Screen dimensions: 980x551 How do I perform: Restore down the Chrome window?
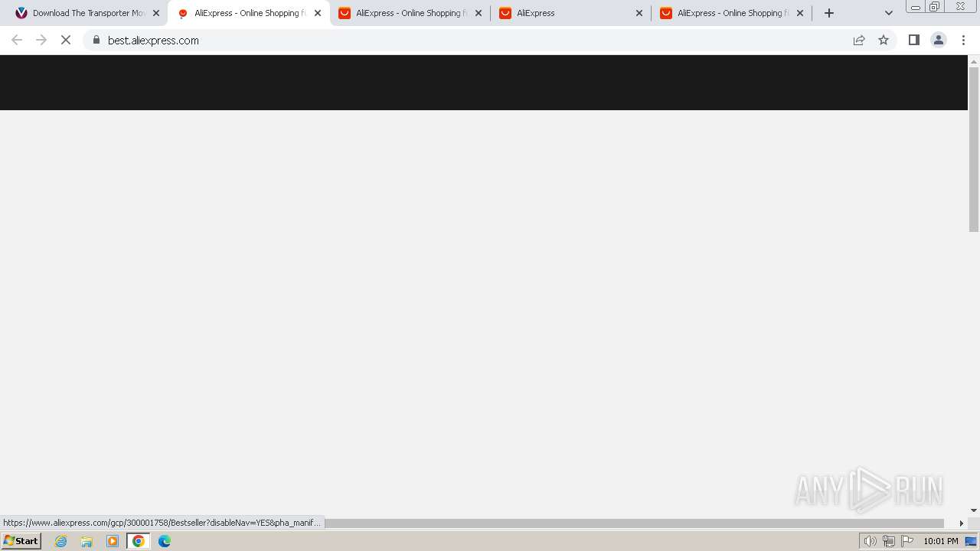point(935,7)
